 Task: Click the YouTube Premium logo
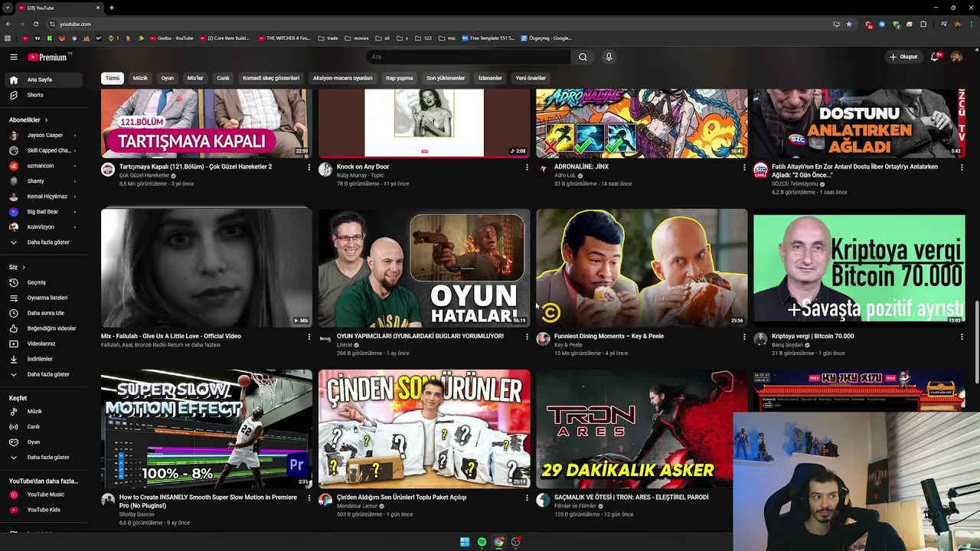tap(49, 57)
